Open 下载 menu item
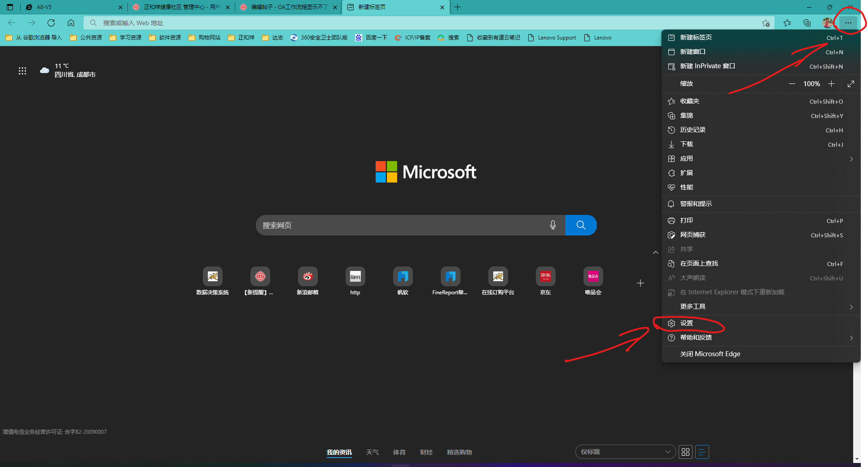Image resolution: width=868 pixels, height=467 pixels. point(761,144)
